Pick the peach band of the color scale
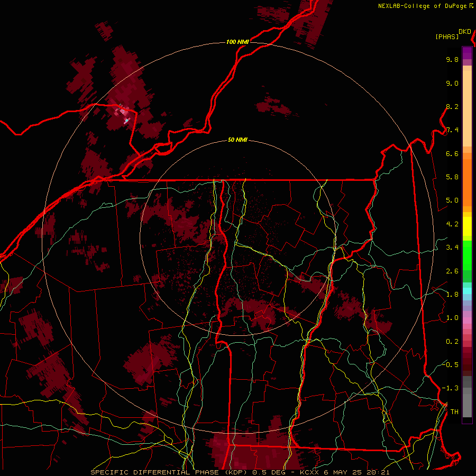Image resolution: width=476 pixels, height=476 pixels. [467, 108]
